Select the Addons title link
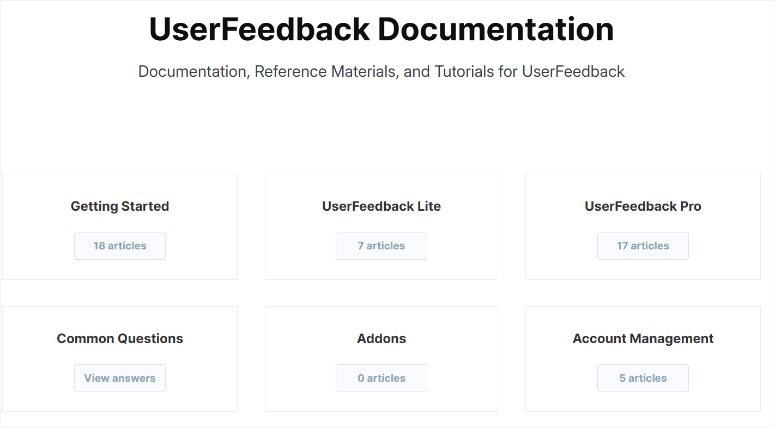The height and width of the screenshot is (428, 775). coord(381,339)
